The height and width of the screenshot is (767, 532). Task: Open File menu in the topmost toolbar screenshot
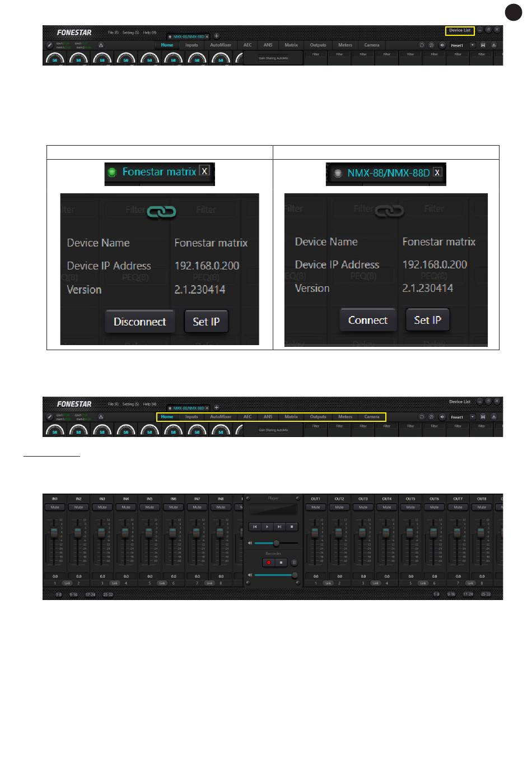(113, 32)
